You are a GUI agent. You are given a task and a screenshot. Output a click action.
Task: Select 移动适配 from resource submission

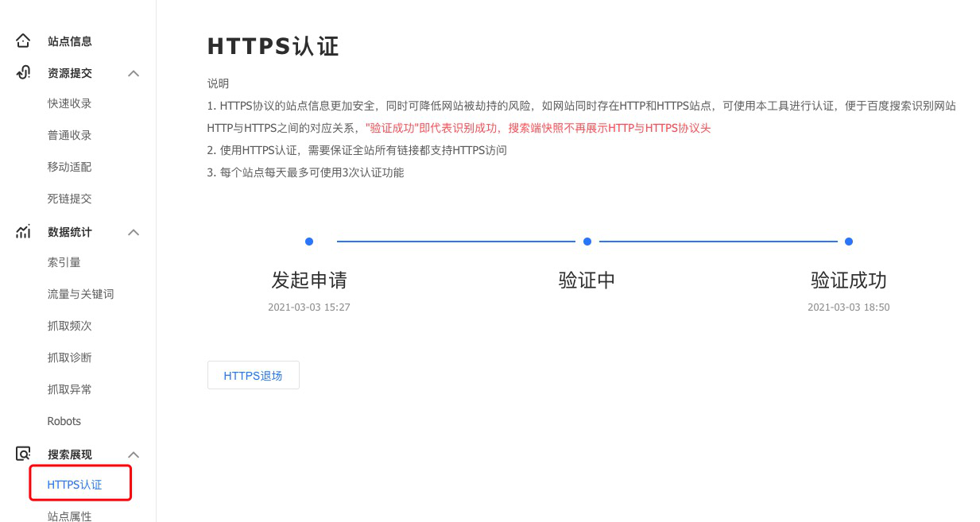[x=68, y=167]
